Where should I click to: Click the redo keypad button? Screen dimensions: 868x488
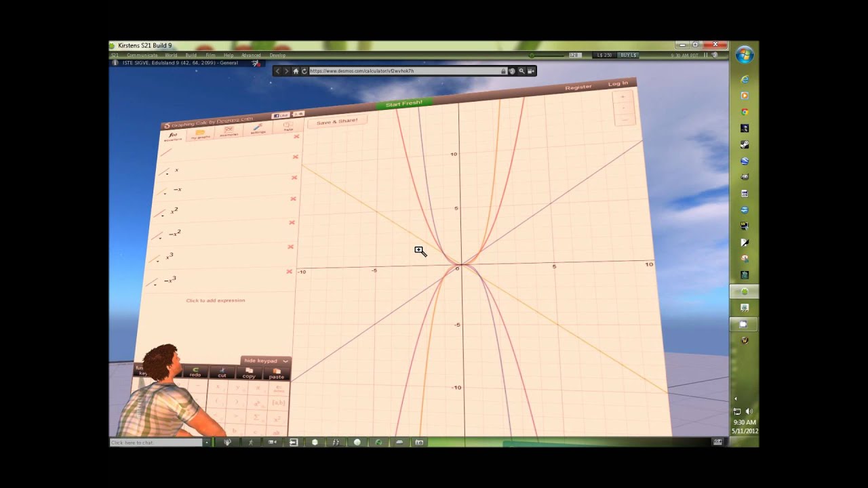click(195, 372)
